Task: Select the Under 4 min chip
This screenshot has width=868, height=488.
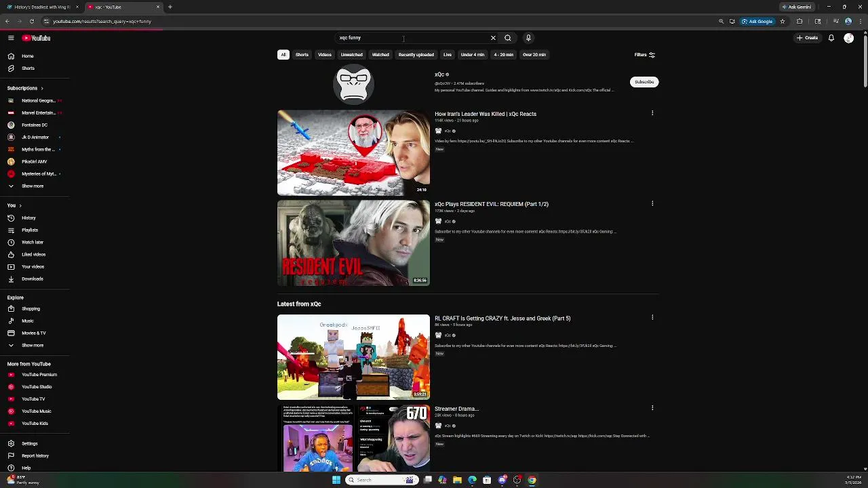Action: coord(473,55)
